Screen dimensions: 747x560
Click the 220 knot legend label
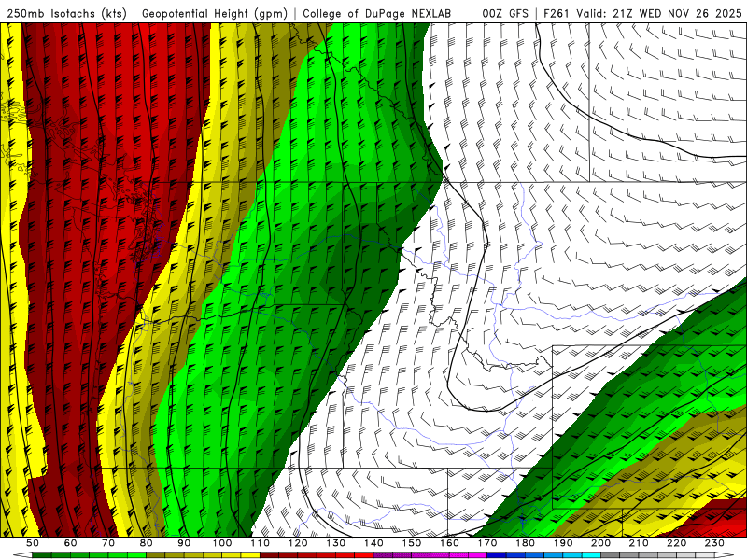pos(676,543)
